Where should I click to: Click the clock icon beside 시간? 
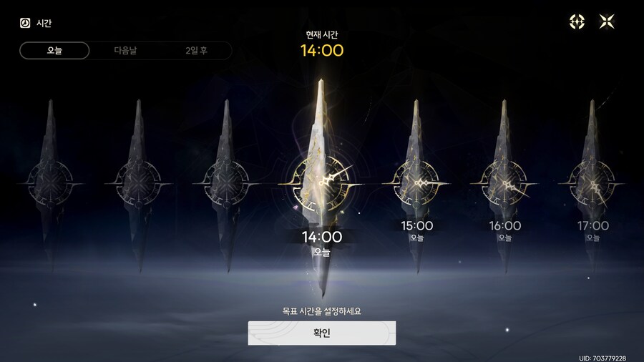pyautogui.click(x=25, y=23)
